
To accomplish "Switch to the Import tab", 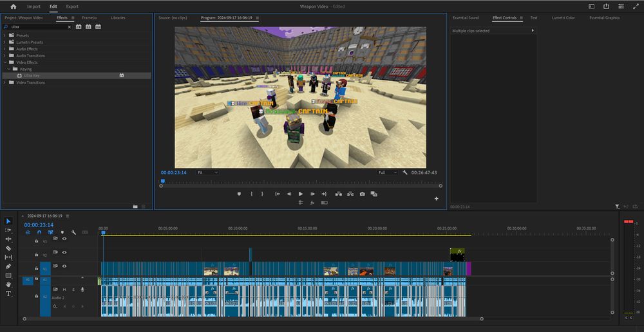I will [x=33, y=6].
